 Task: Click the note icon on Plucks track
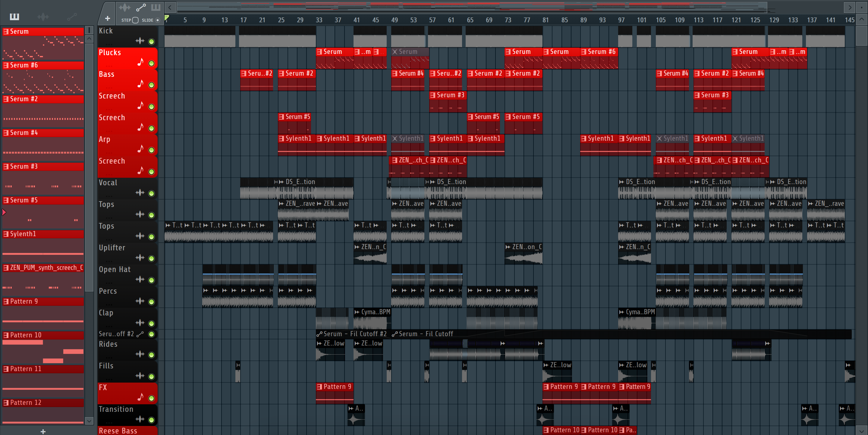click(x=140, y=62)
